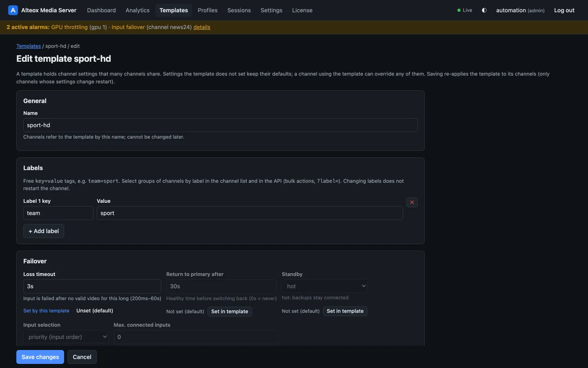
Task: Click the Alteox Media Server logo icon
Action: [x=13, y=10]
